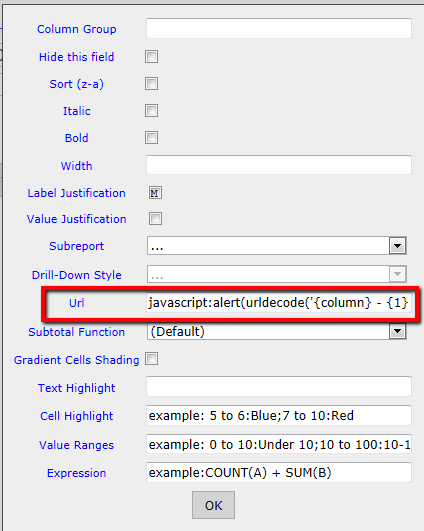Click the Bold label

77,138
